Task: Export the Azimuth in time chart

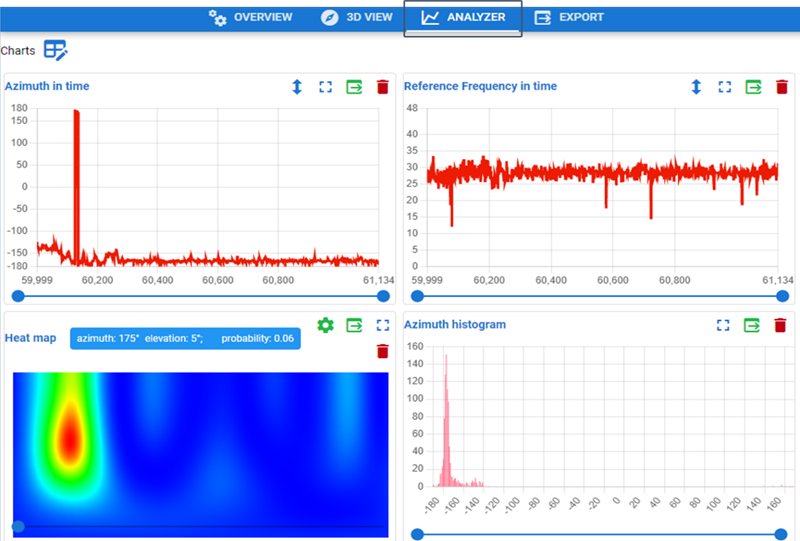Action: pyautogui.click(x=354, y=87)
